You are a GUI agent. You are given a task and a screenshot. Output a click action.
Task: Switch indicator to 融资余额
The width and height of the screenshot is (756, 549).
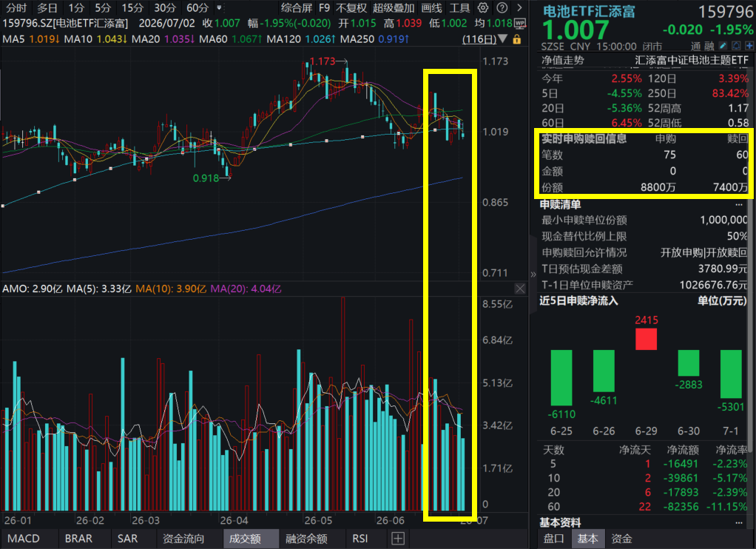click(307, 539)
